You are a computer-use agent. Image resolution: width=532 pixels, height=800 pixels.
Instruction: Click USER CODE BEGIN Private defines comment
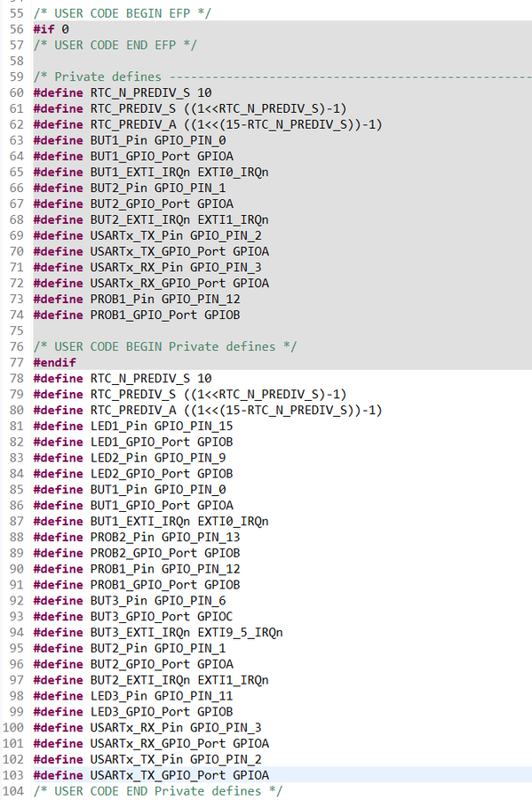pos(165,347)
